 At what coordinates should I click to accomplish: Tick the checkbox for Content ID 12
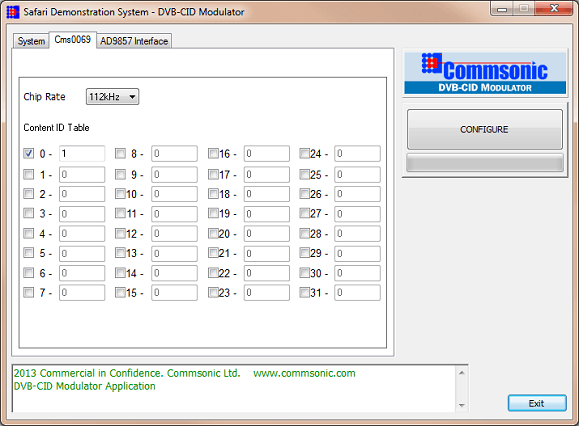point(120,233)
